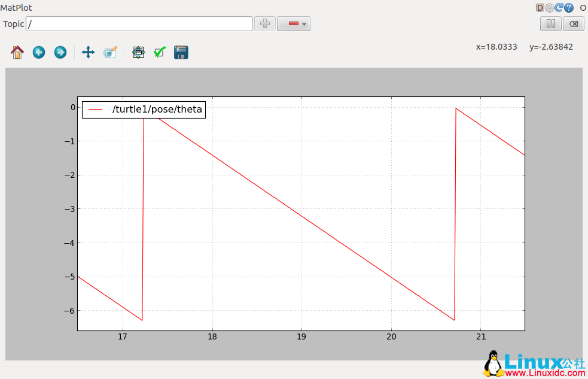Open the configure subplots tool

138,52
